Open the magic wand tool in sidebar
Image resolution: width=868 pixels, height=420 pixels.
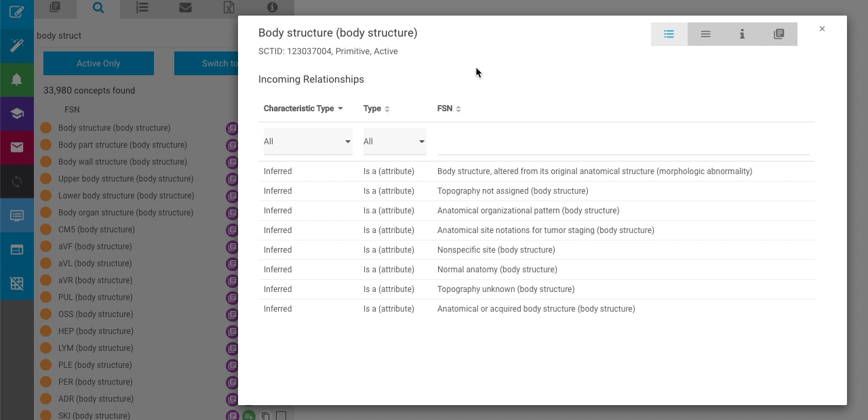[x=17, y=45]
